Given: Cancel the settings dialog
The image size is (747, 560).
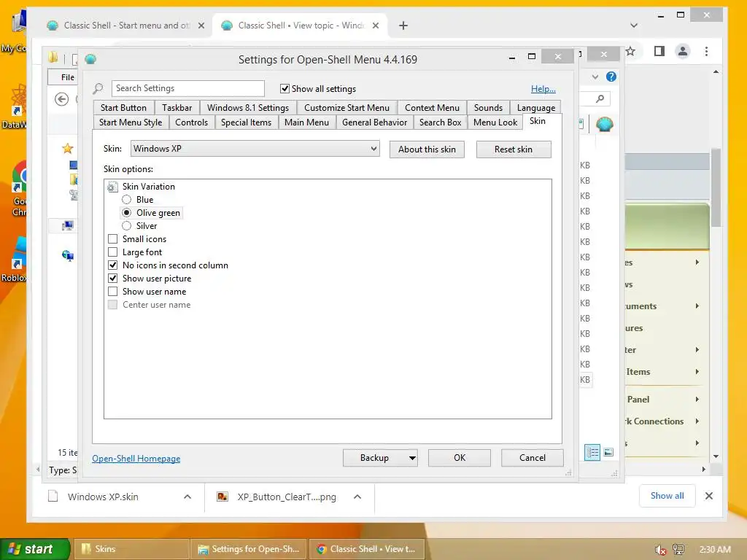Looking at the screenshot, I should [532, 458].
